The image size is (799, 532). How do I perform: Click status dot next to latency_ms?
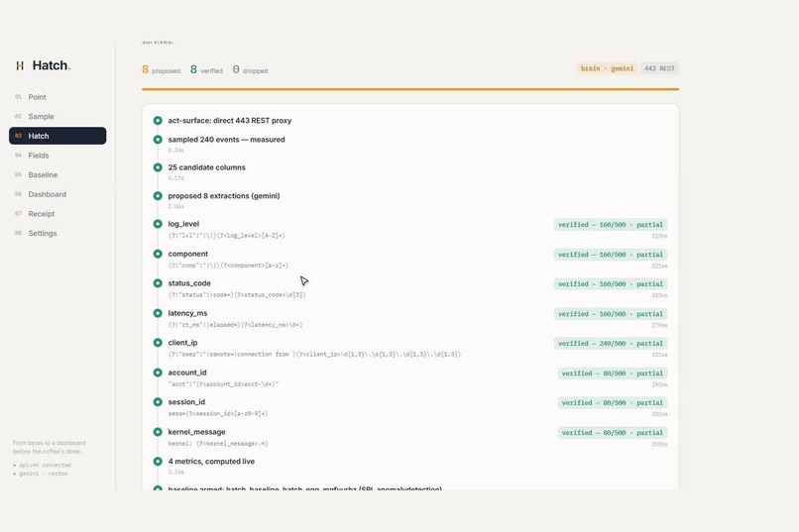(158, 313)
